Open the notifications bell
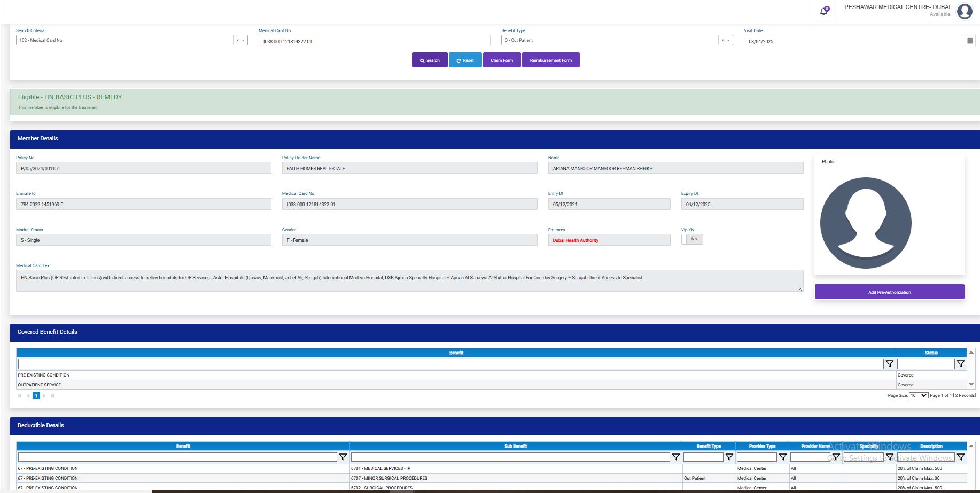The height and width of the screenshot is (493, 980). (823, 11)
